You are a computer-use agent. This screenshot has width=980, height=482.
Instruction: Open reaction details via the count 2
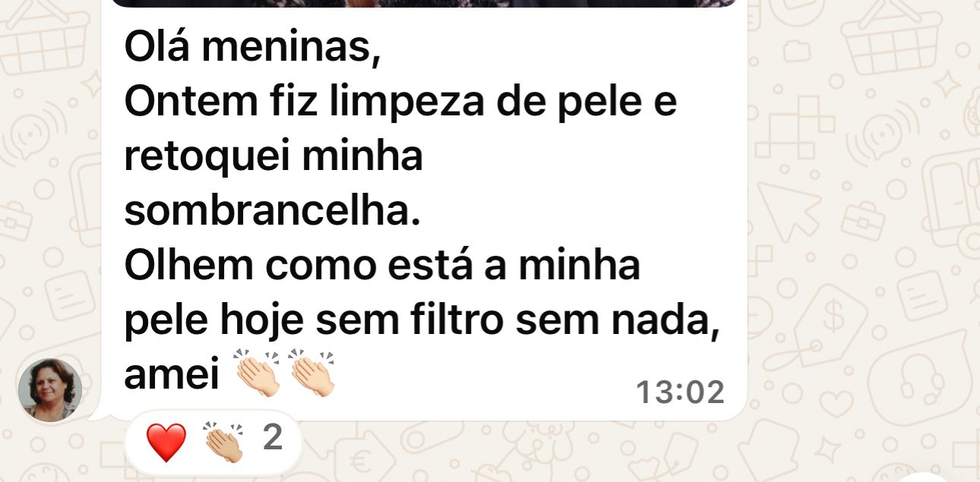pyautogui.click(x=273, y=439)
